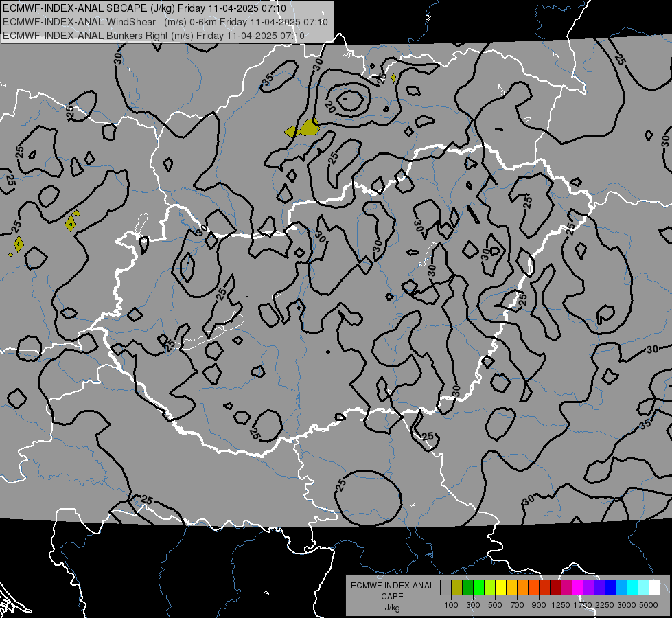Select the magenta legend swatch
This screenshot has width=672, height=618.
click(578, 588)
